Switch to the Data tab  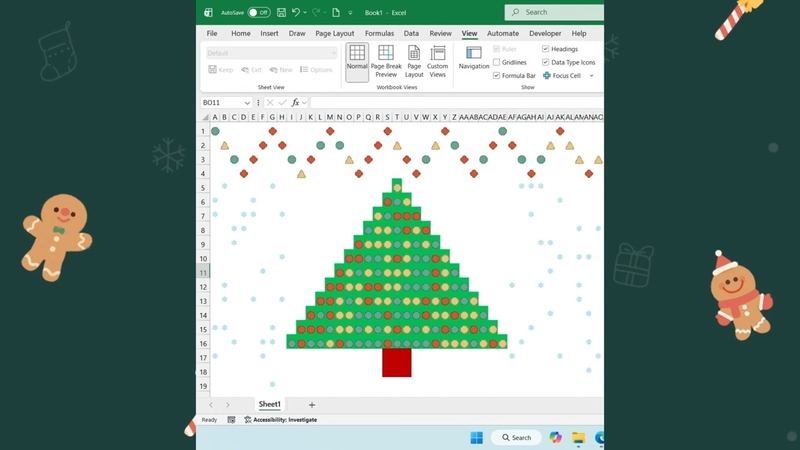tap(411, 33)
